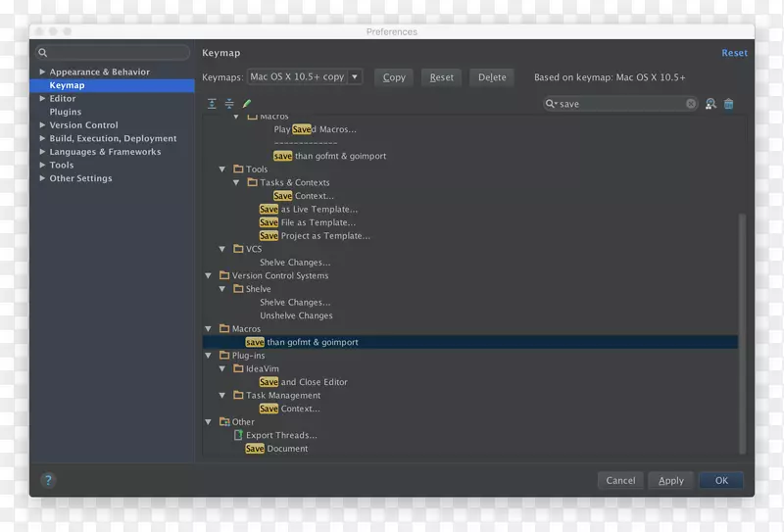The image size is (784, 532).
Task: Click the Plug-ins folder icon
Action: (224, 355)
